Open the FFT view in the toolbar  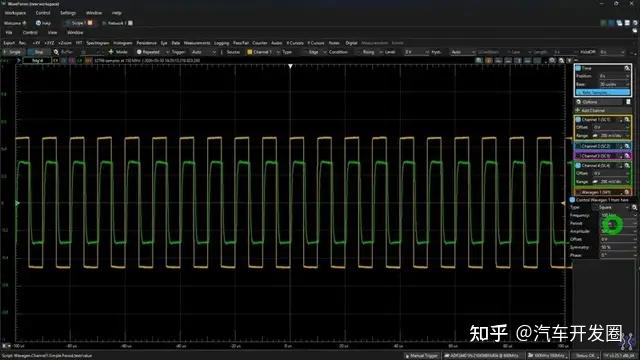79,43
